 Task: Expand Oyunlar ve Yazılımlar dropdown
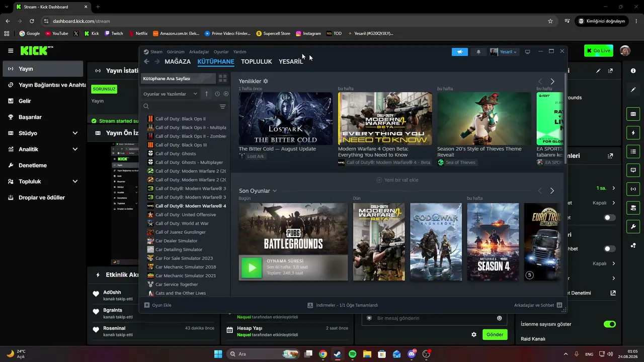pos(171,94)
